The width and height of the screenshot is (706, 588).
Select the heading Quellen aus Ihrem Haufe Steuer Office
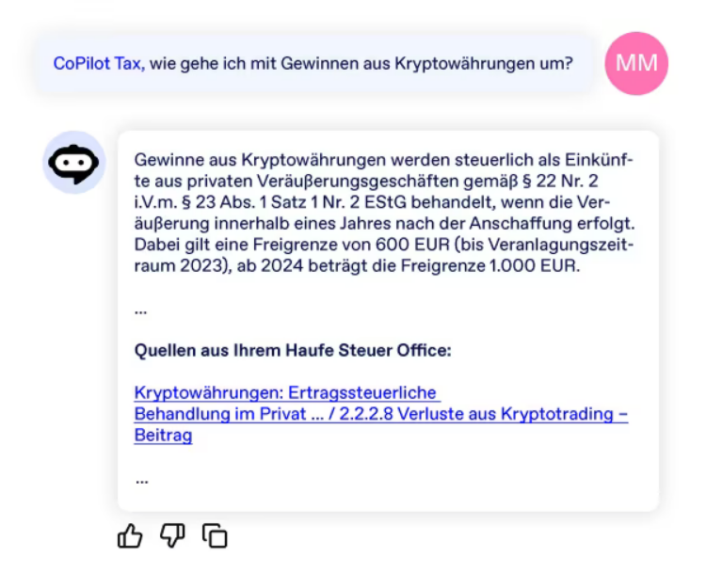click(293, 351)
